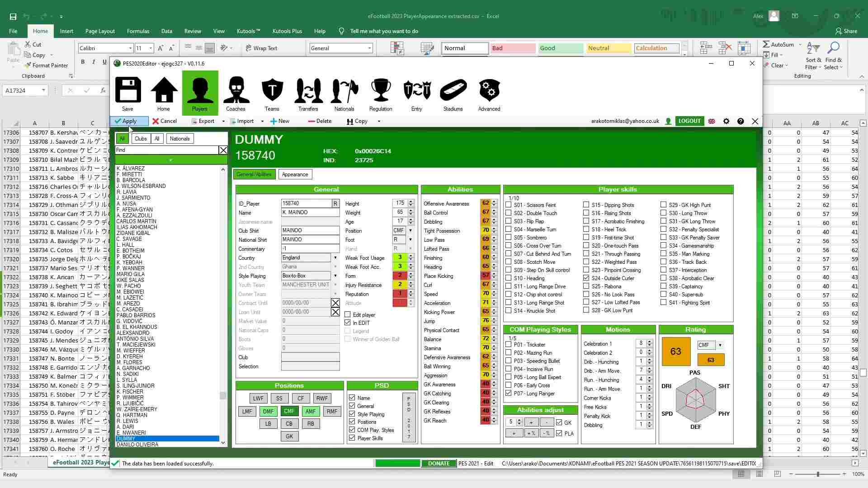Toggle the GK checkbox in Abilities adjust
The image size is (868, 488).
(559, 422)
